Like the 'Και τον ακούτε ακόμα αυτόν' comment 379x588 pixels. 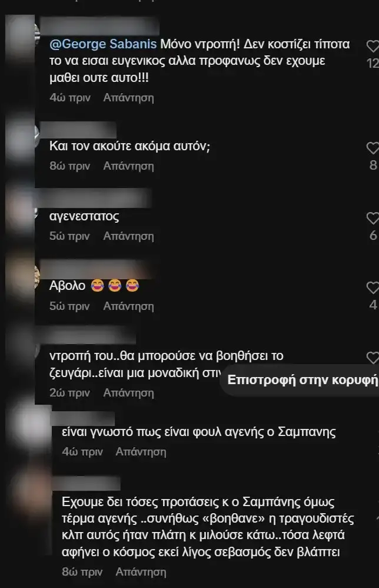[x=373, y=148]
